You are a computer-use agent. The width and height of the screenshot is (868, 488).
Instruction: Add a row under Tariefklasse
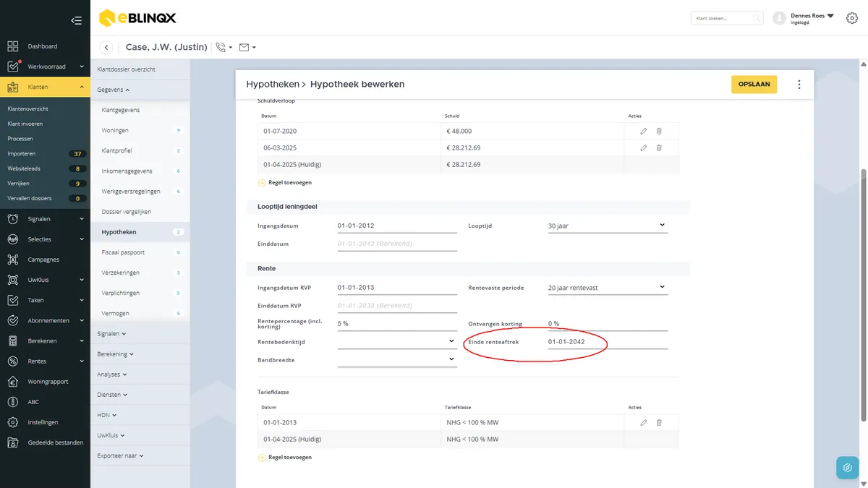(285, 458)
